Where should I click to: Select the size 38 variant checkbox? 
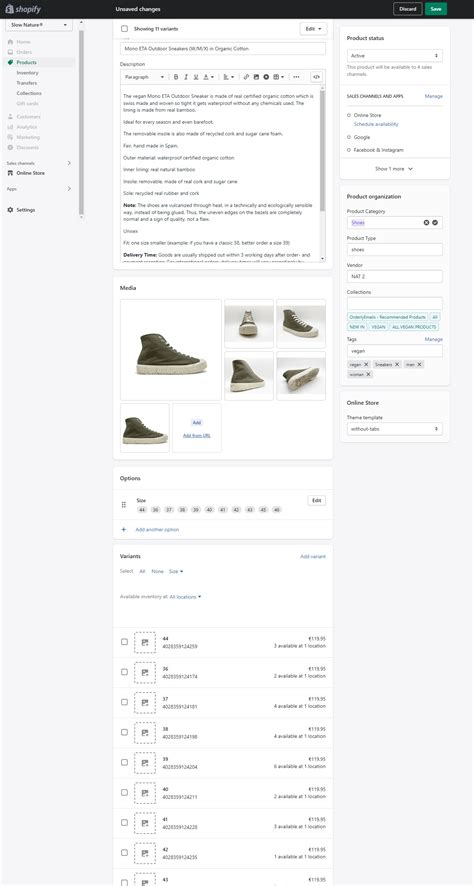(x=124, y=732)
